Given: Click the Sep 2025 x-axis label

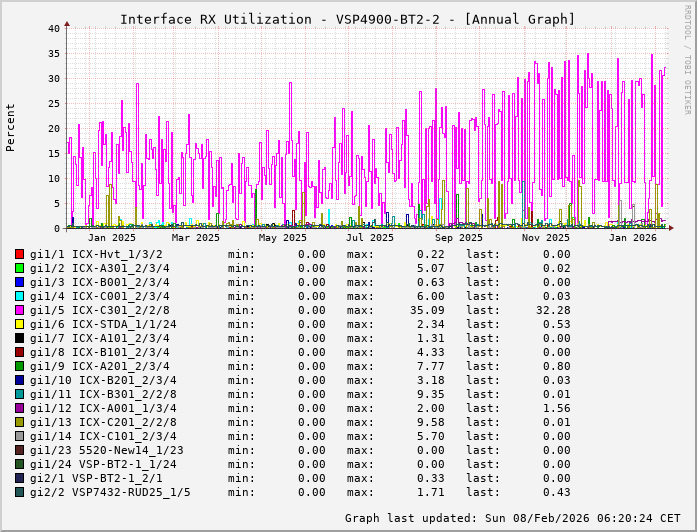Looking at the screenshot, I should coord(459,237).
